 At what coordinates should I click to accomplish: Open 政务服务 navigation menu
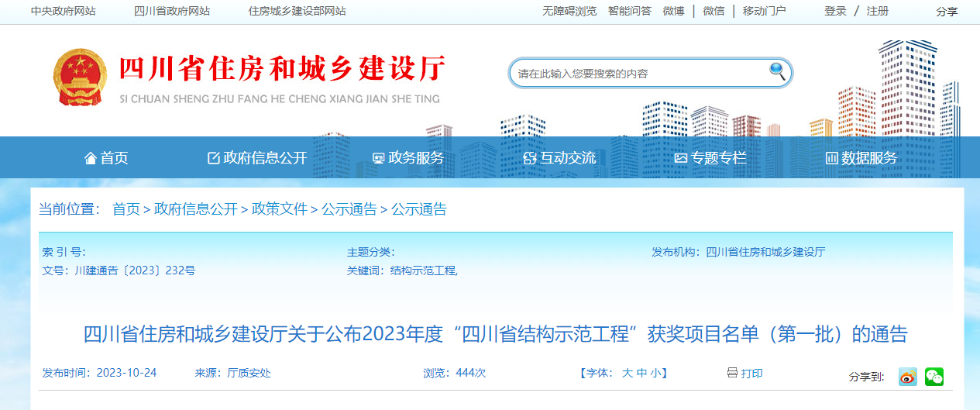click(x=408, y=158)
